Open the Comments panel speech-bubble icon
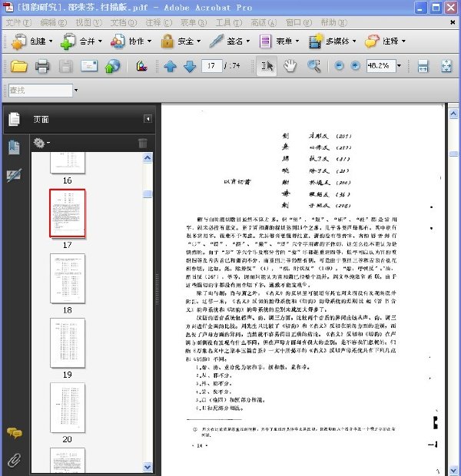The width and height of the screenshot is (461, 476). pyautogui.click(x=15, y=432)
